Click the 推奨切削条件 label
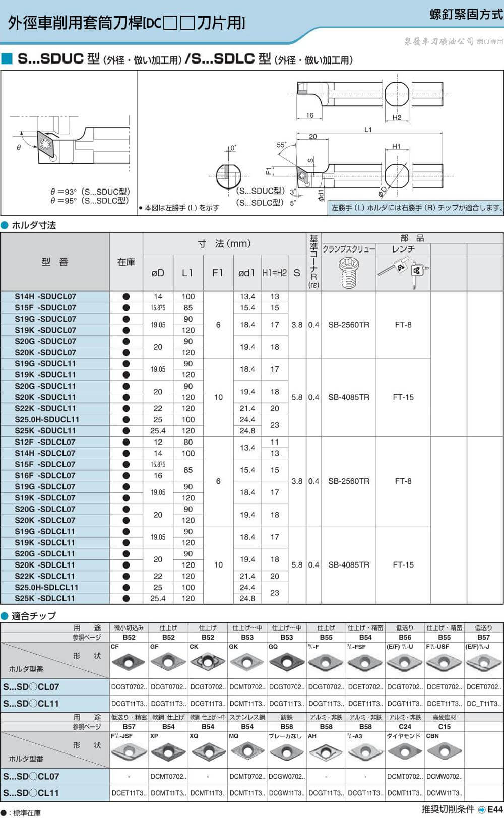The height and width of the screenshot is (818, 504). tap(448, 809)
